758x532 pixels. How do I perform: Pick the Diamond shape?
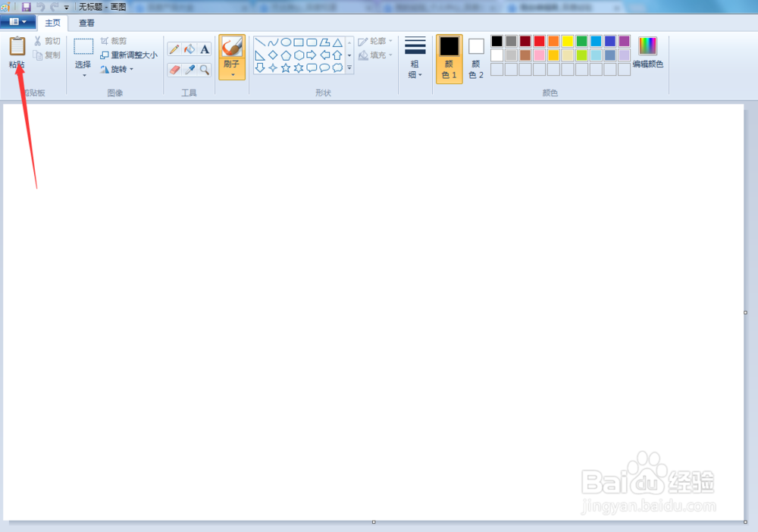click(x=273, y=55)
